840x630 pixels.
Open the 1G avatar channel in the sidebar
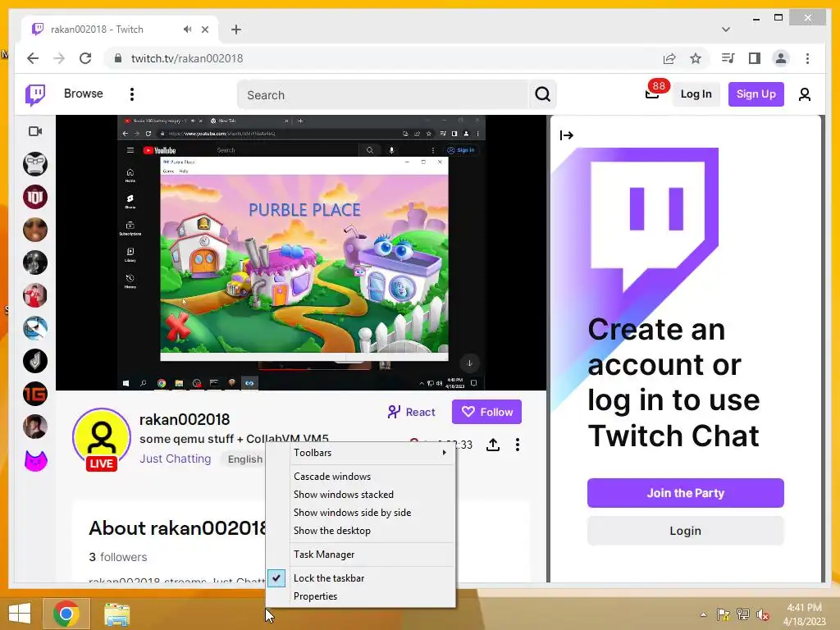click(x=35, y=395)
